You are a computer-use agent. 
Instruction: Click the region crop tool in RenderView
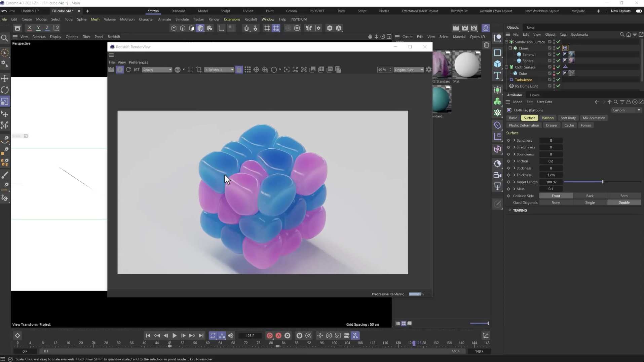coord(199,70)
